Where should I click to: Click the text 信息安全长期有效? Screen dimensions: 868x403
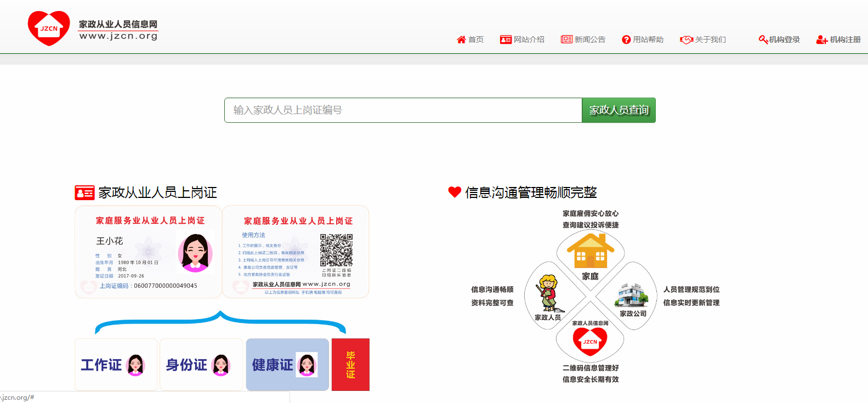pyautogui.click(x=591, y=379)
